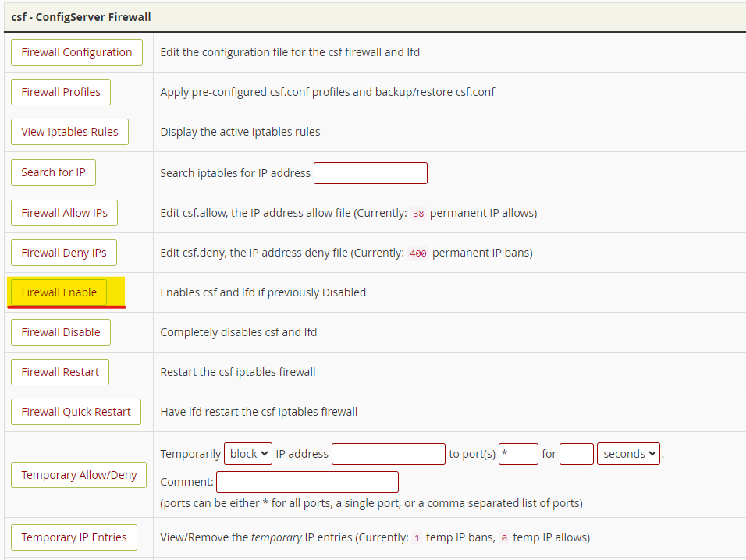Open Firewall Profiles page
The image size is (746, 560).
tap(61, 92)
